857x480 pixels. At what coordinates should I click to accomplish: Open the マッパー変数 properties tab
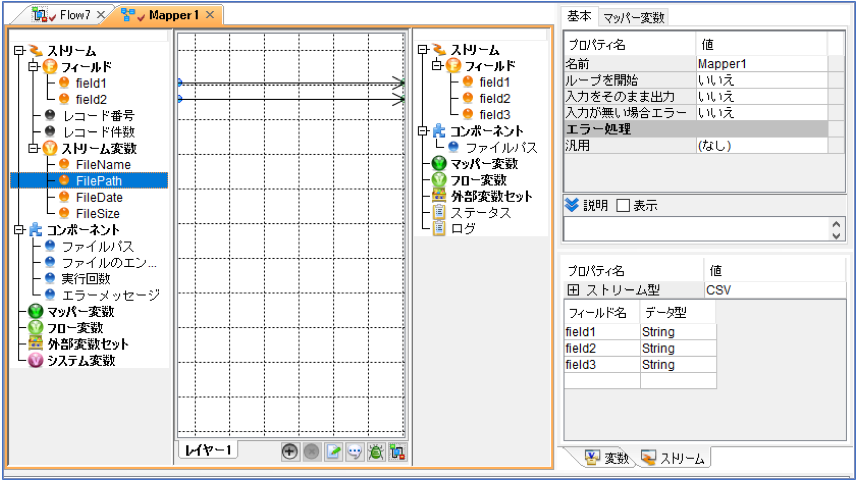coord(633,17)
